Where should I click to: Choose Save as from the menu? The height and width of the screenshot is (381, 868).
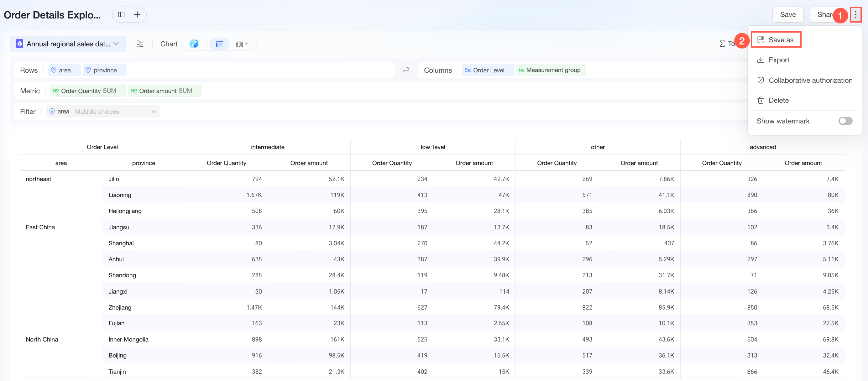(x=776, y=40)
